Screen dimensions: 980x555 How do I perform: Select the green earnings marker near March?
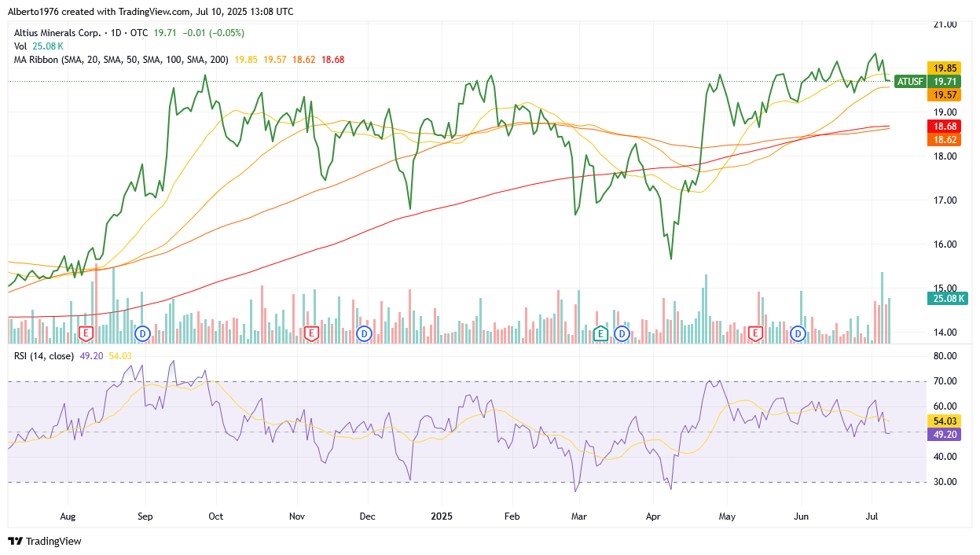[x=600, y=333]
